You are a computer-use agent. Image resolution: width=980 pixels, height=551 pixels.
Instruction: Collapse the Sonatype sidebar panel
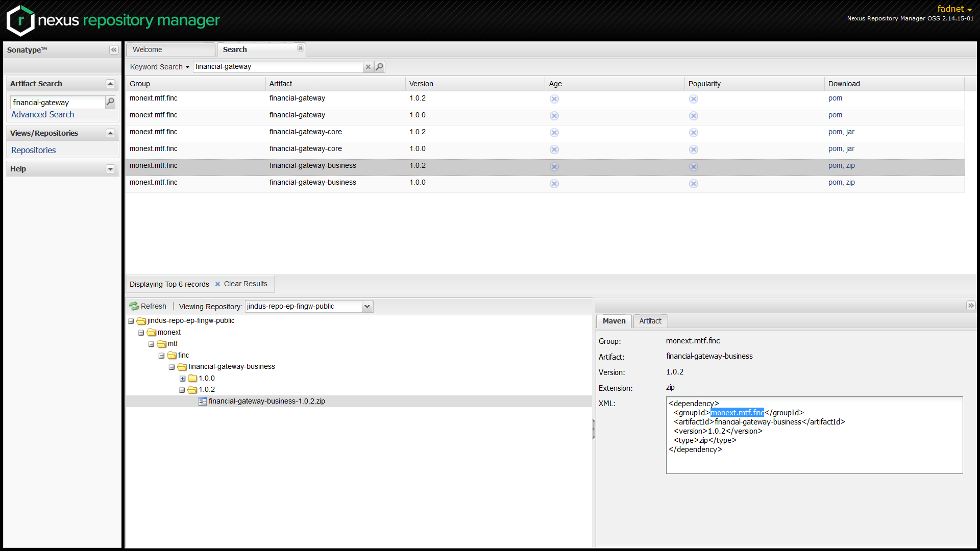[x=113, y=49]
